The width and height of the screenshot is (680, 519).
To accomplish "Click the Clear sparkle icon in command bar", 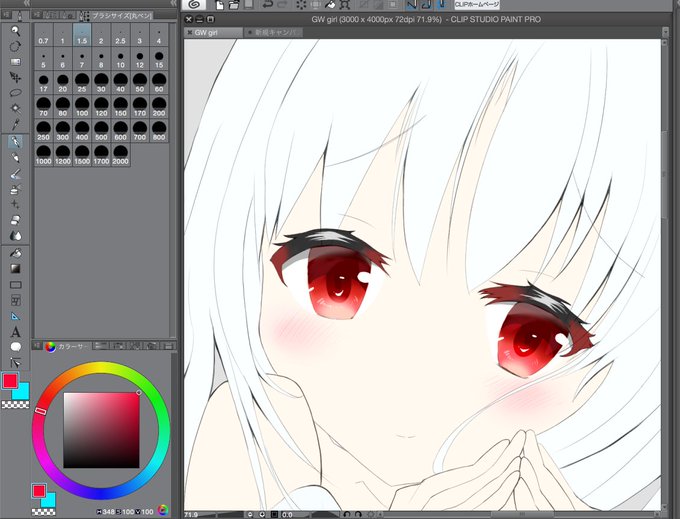I will 301,5.
